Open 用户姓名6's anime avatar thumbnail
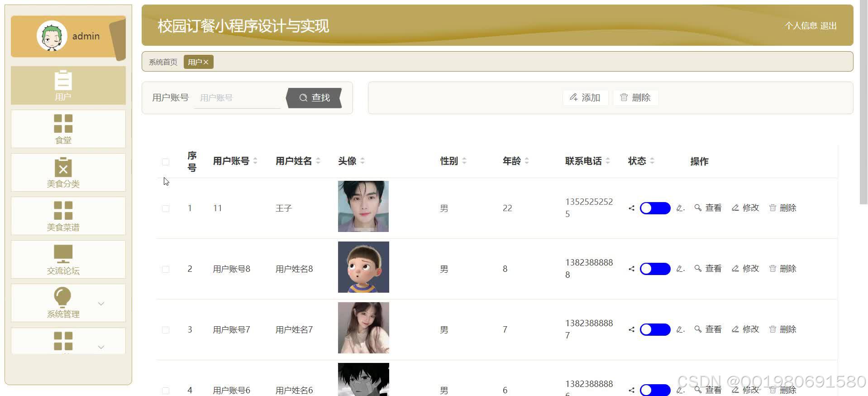 pos(363,380)
